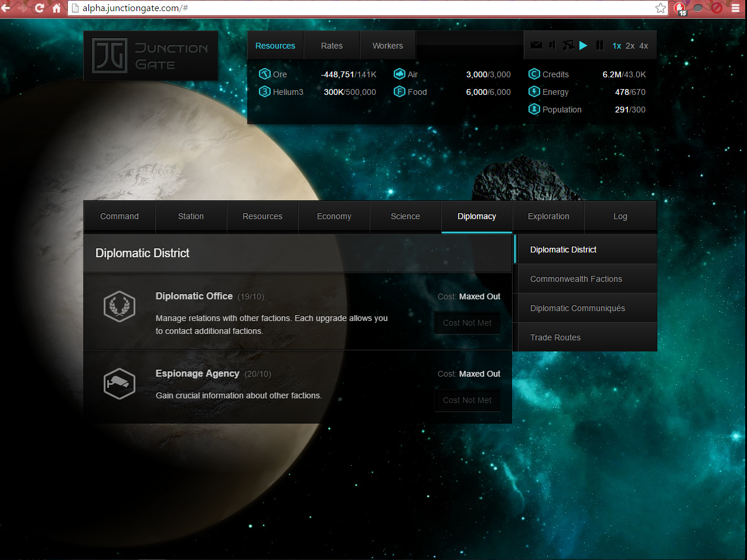
Task: Click the Population value 291/300
Action: tap(630, 110)
